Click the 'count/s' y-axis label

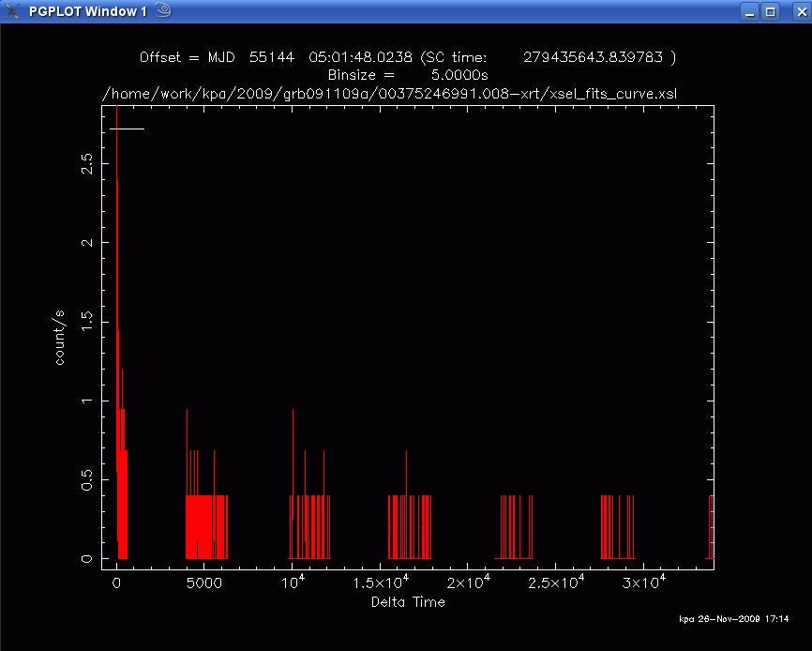tap(60, 338)
